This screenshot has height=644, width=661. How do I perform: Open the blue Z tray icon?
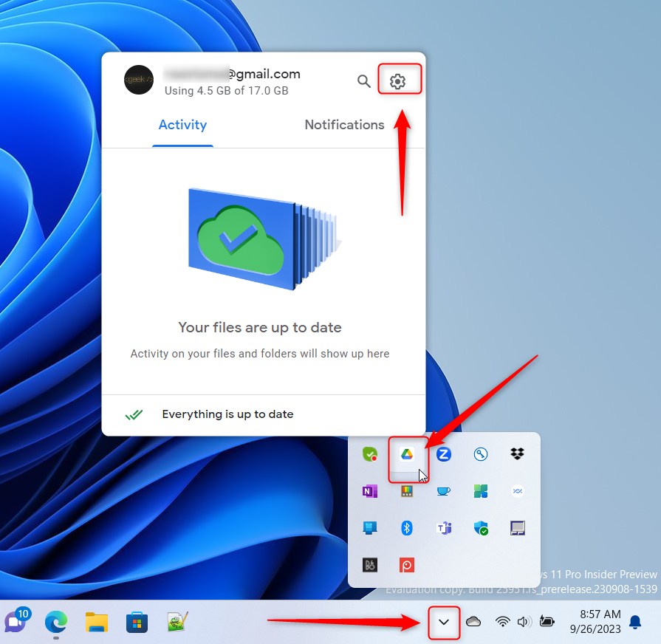443,454
